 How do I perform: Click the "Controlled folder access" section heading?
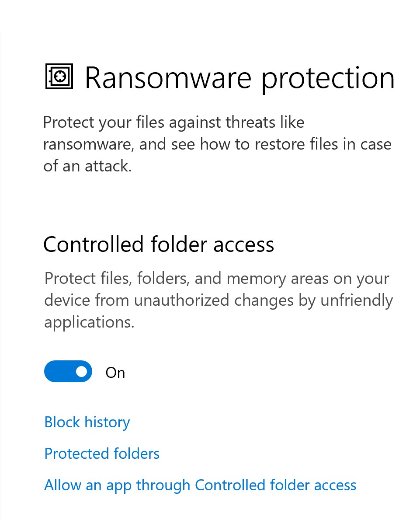pos(159,244)
